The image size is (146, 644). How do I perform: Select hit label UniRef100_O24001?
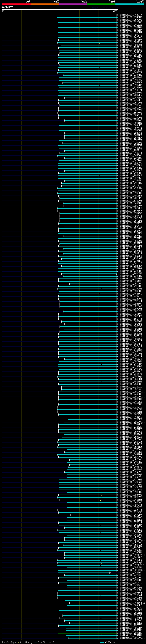tap(131, 299)
